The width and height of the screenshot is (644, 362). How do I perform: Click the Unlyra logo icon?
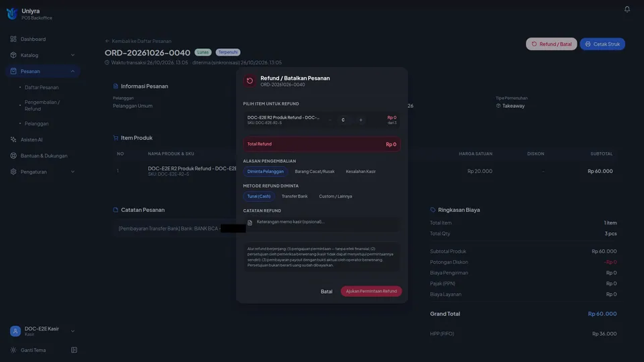[12, 13]
